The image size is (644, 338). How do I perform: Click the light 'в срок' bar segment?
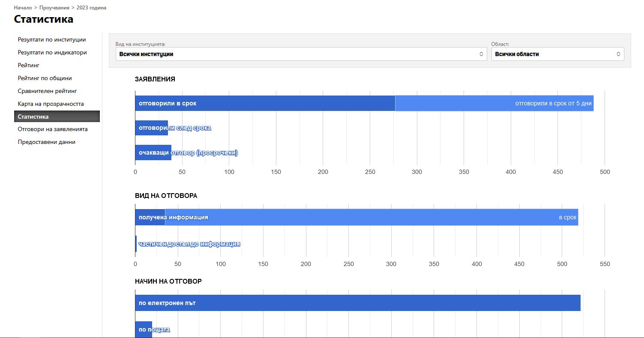click(x=371, y=217)
